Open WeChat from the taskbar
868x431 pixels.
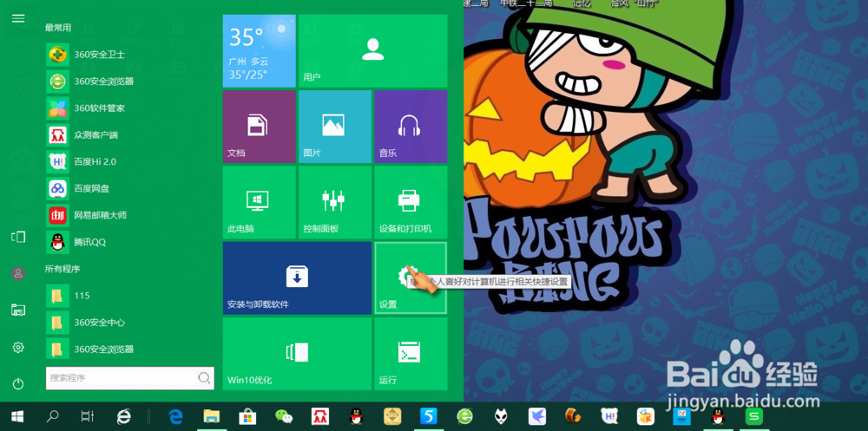pyautogui.click(x=284, y=416)
